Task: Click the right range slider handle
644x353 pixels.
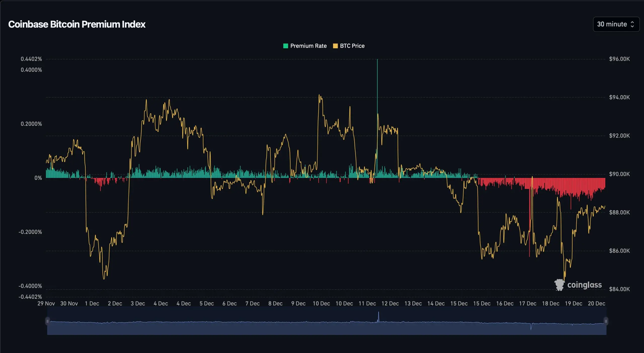Action: [x=606, y=321]
